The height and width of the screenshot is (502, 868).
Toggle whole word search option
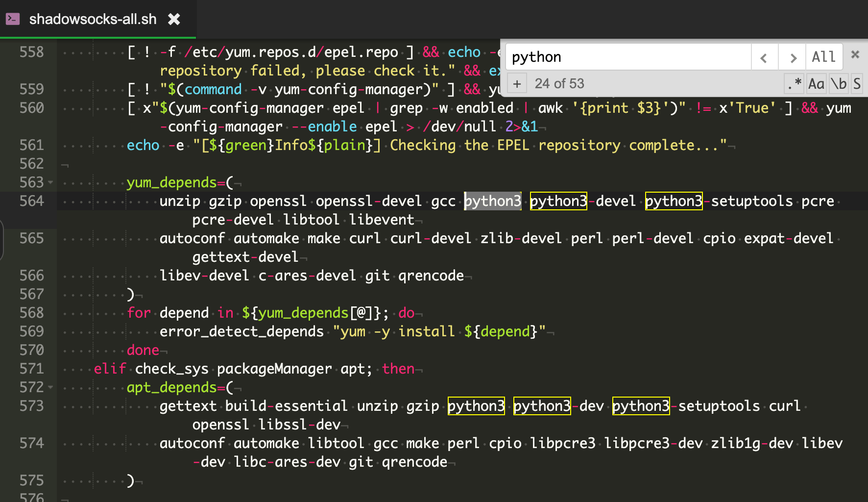click(x=839, y=84)
